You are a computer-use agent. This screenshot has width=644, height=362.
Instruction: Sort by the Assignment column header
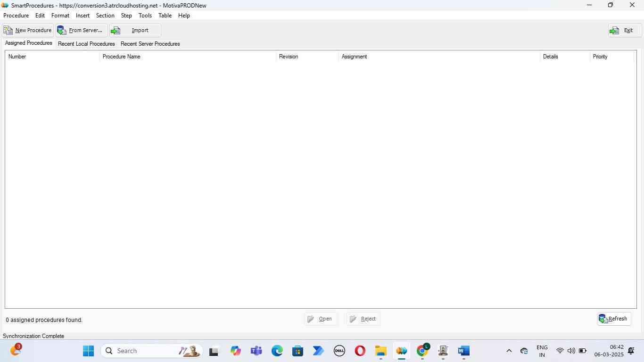tap(439, 57)
